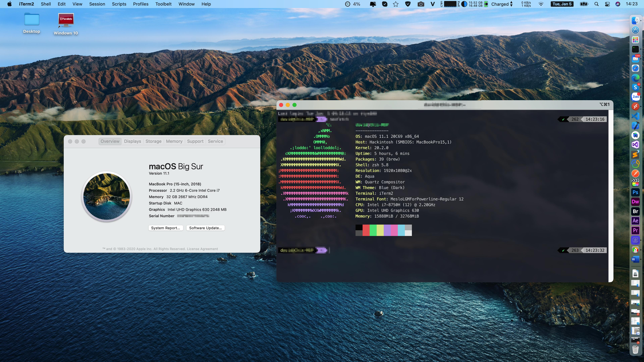Click the green swatch in terminal palette
Image resolution: width=644 pixels, height=362 pixels.
[373, 230]
